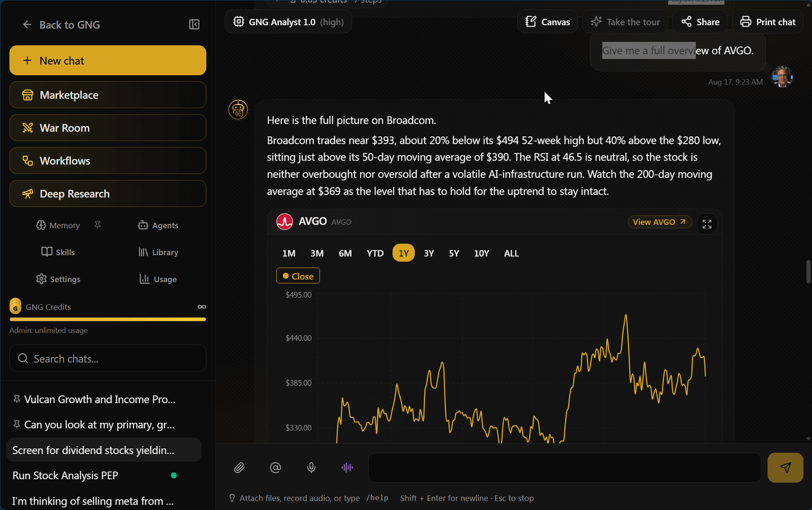The width and height of the screenshot is (812, 510).
Task: Focus the message input box
Action: coord(565,468)
